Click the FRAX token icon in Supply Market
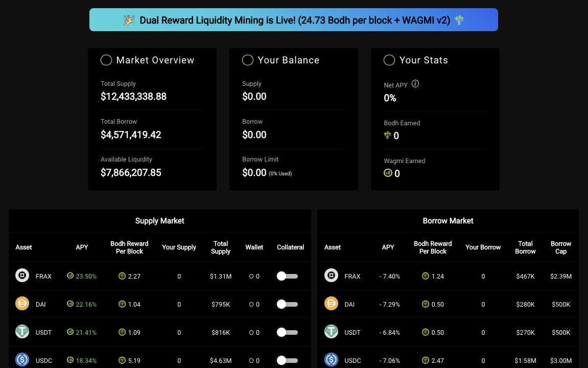Screen dimensions: 588x368 (22, 276)
